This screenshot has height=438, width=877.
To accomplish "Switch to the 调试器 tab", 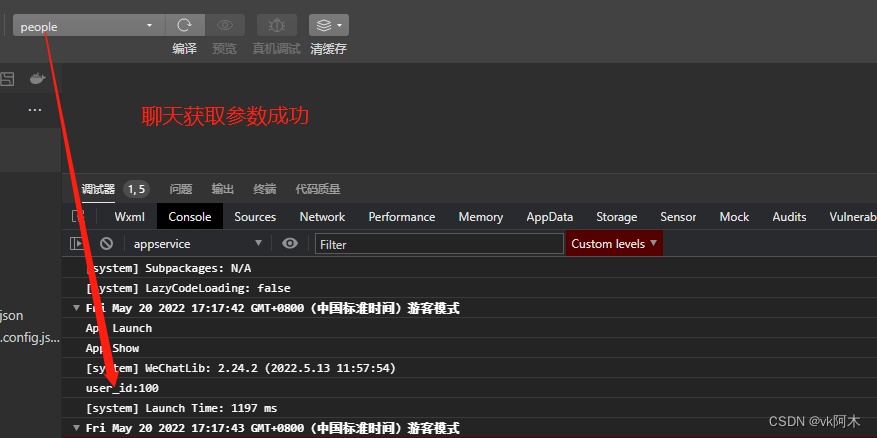I will pos(98,189).
